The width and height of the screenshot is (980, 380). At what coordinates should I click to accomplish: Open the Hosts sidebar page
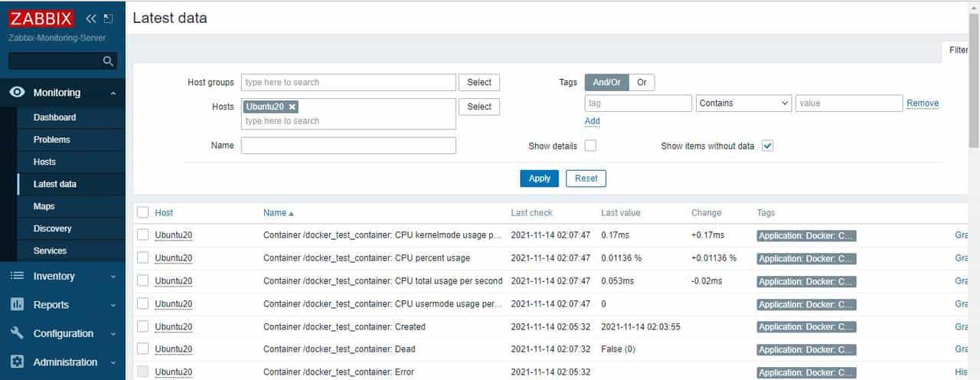(x=44, y=162)
